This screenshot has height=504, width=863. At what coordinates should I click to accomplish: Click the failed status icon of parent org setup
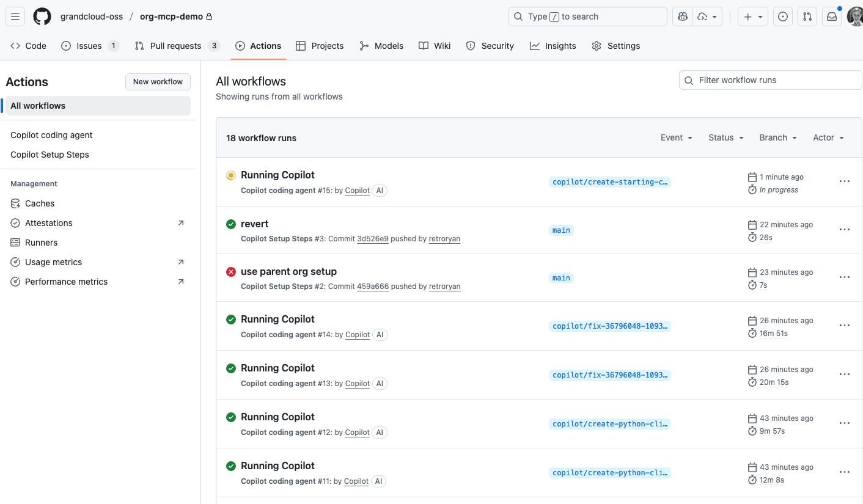click(231, 272)
